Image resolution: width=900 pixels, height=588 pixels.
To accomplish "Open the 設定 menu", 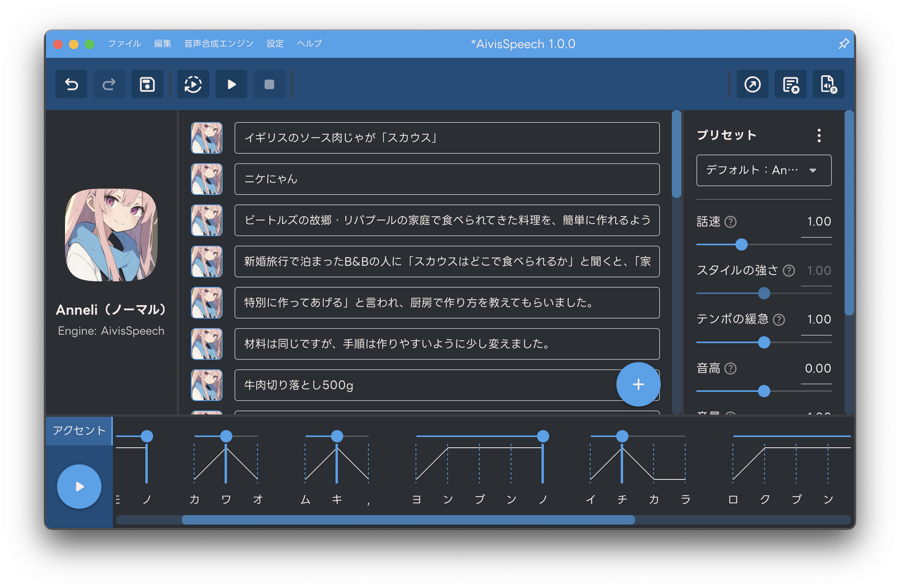I will tap(275, 44).
